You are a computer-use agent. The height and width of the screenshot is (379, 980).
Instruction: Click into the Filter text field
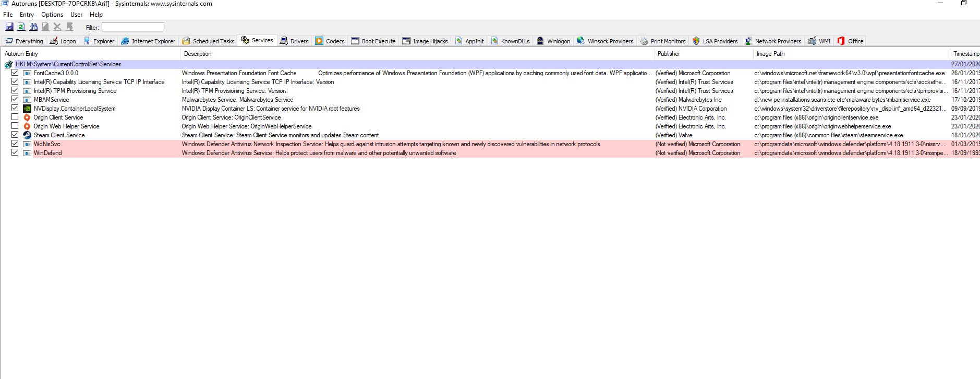tap(133, 27)
